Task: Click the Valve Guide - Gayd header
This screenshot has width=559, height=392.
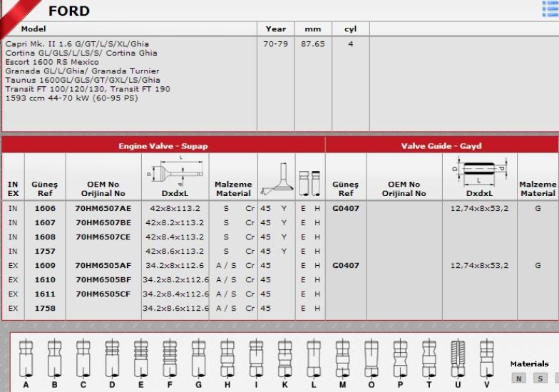Action: click(441, 146)
